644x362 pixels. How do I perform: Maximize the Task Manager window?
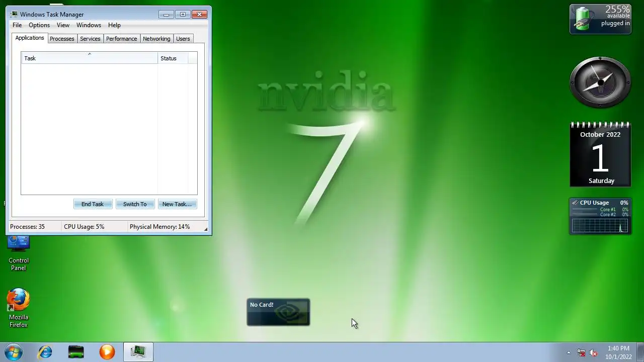(x=183, y=14)
